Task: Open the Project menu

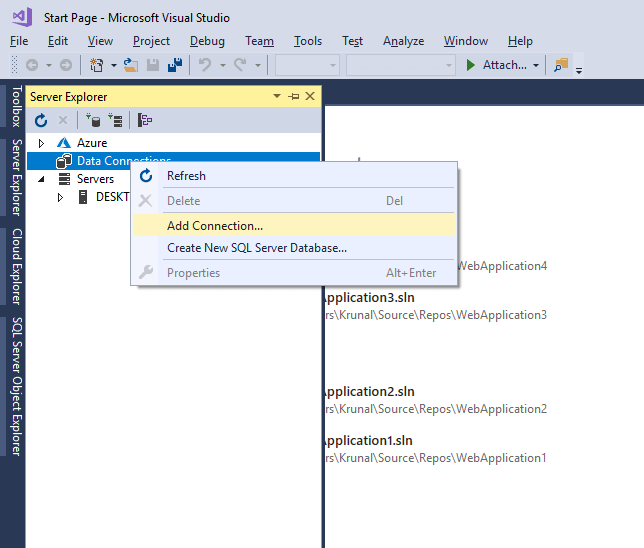Action: click(151, 41)
